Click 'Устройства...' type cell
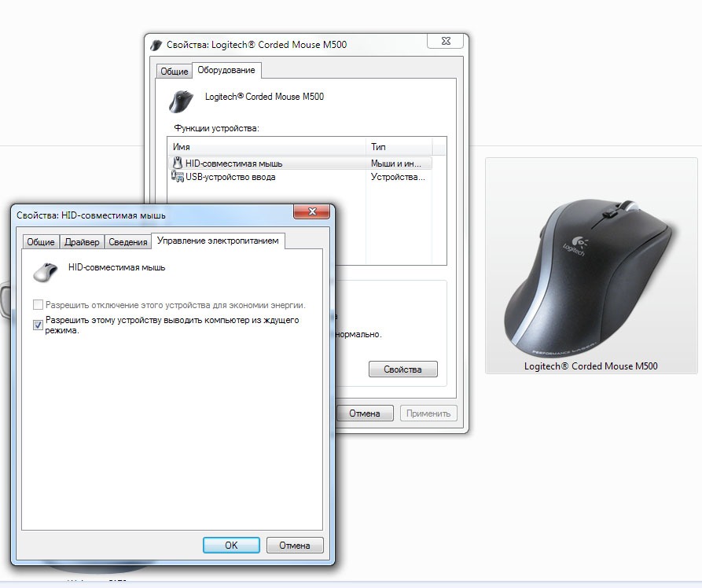The width and height of the screenshot is (702, 588). (x=398, y=177)
